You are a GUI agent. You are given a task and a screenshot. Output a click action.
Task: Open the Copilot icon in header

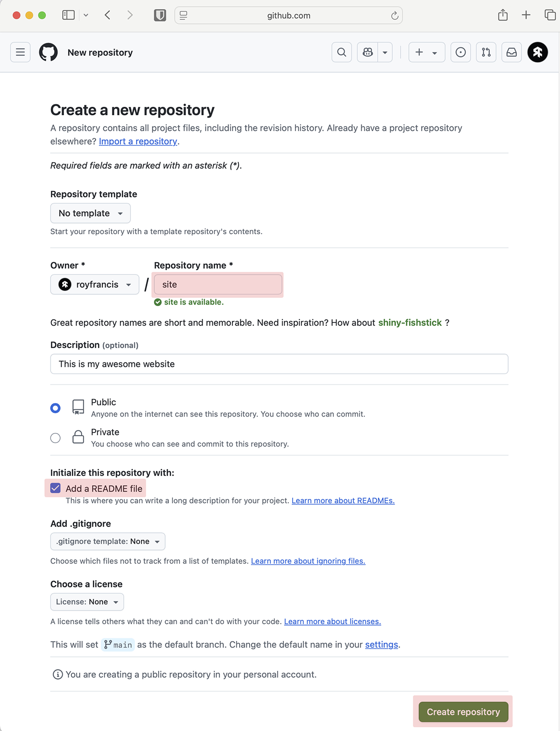[368, 52]
